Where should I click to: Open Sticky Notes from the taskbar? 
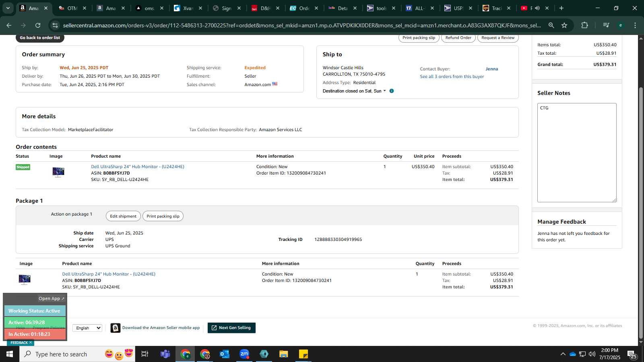tap(303, 354)
